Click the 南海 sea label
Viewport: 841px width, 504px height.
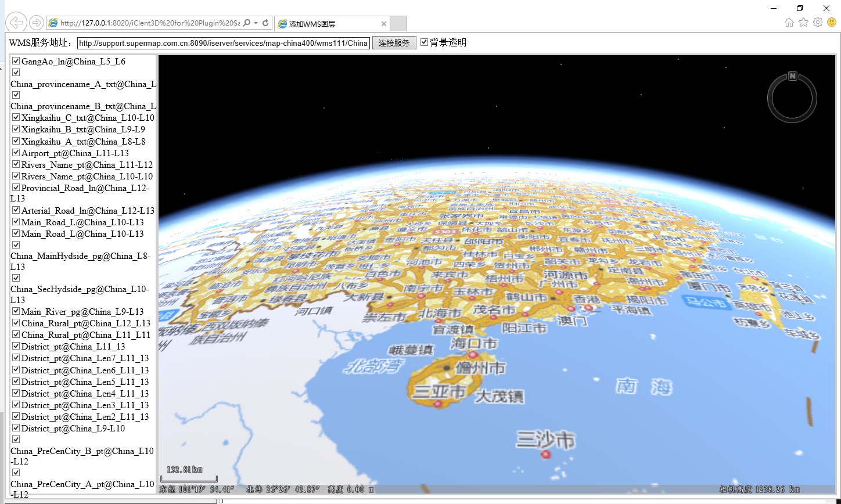(644, 386)
